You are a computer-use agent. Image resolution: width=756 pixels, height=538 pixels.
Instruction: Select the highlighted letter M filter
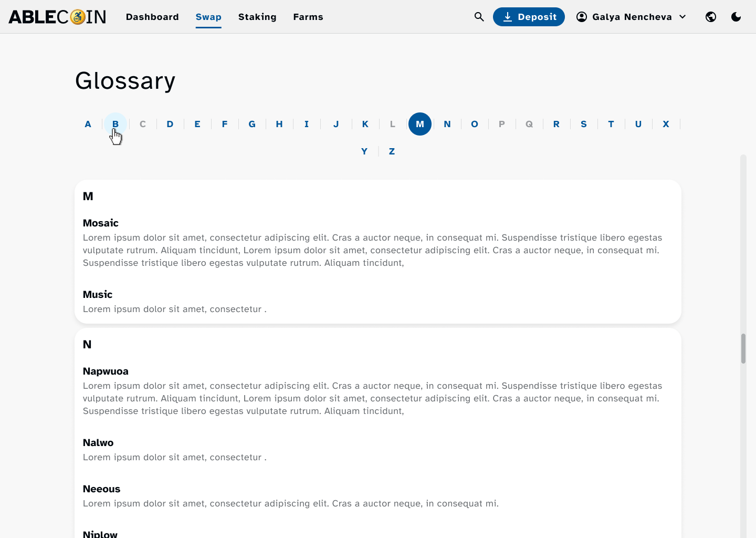click(x=420, y=124)
